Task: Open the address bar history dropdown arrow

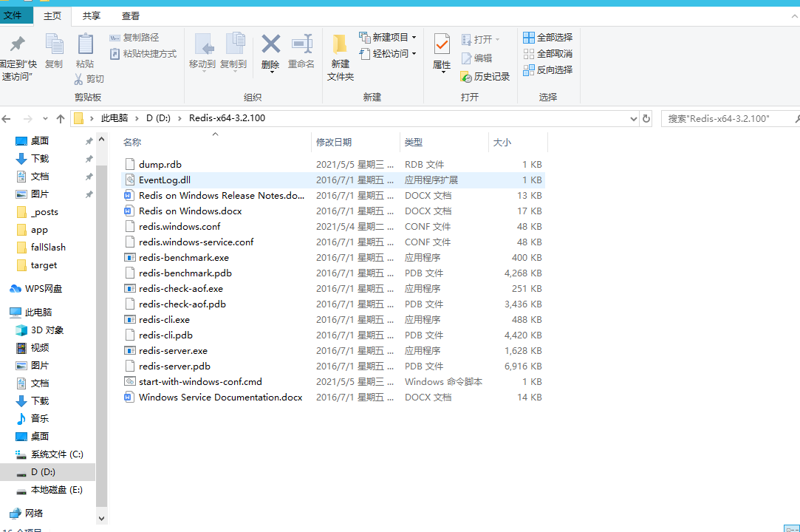Action: click(633, 118)
